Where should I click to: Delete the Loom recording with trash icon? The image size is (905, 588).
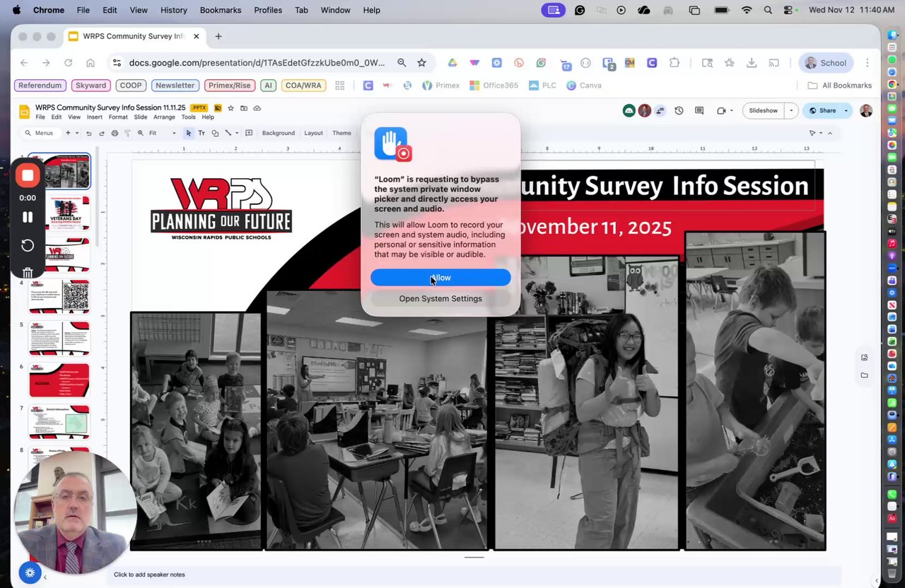pos(28,273)
